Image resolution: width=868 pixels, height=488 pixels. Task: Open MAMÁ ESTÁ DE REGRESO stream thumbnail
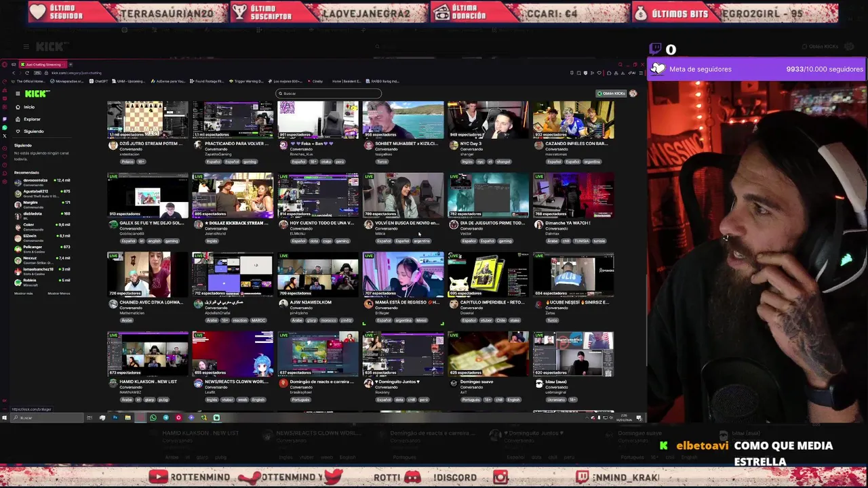(x=403, y=274)
